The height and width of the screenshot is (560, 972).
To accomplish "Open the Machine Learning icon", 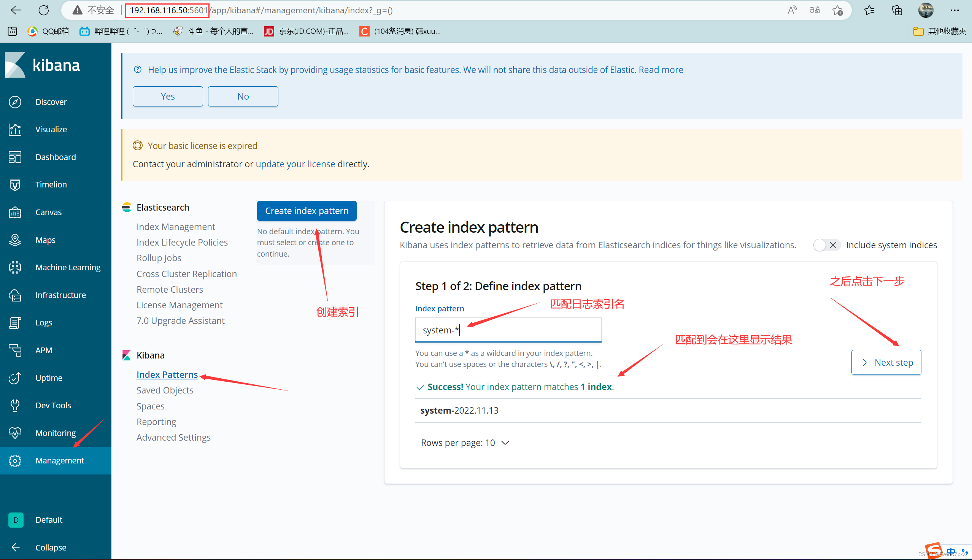I will coord(15,267).
